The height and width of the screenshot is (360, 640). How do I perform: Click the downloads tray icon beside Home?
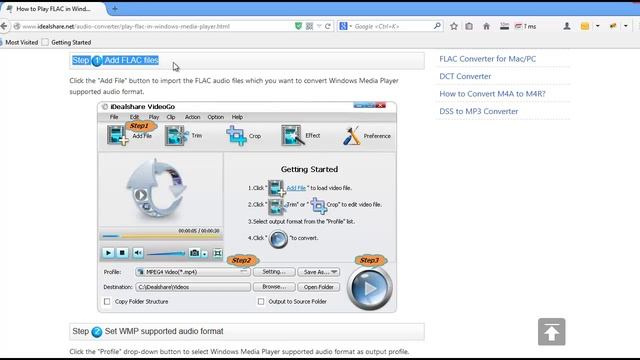(504, 26)
